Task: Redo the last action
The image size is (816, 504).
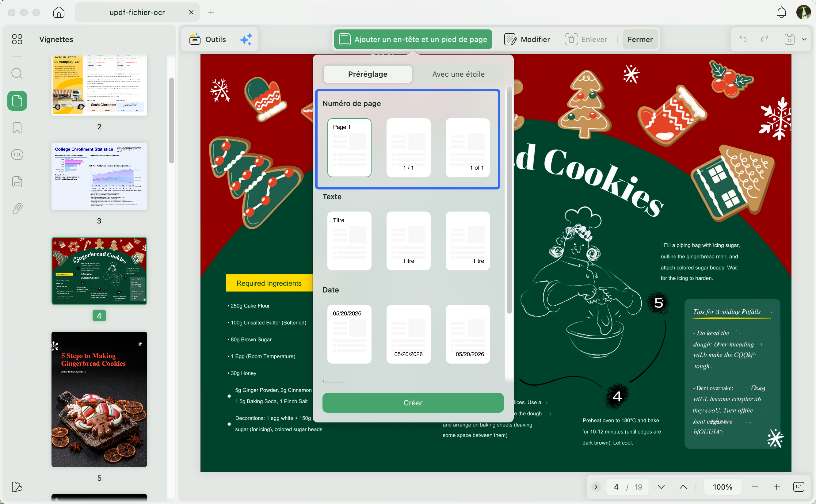Action: [765, 39]
